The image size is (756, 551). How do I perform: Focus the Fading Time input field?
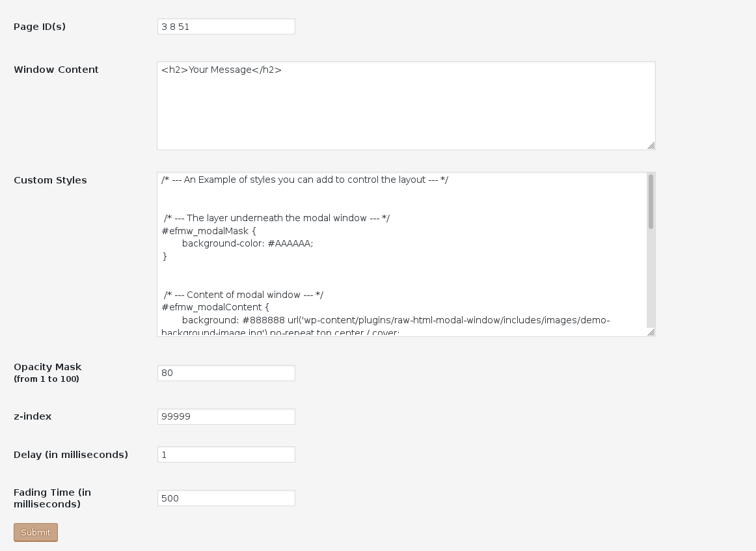pos(226,498)
